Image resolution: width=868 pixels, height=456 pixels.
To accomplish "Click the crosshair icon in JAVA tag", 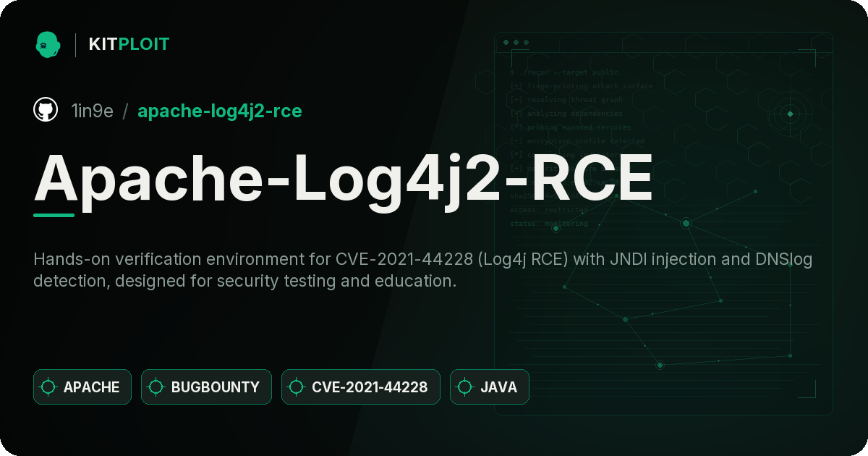I will coord(465,387).
